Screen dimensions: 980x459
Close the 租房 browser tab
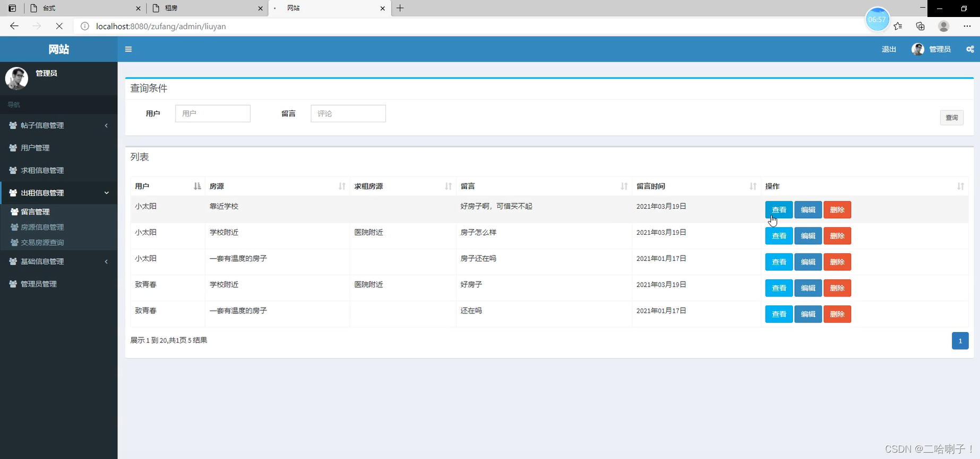click(x=260, y=8)
